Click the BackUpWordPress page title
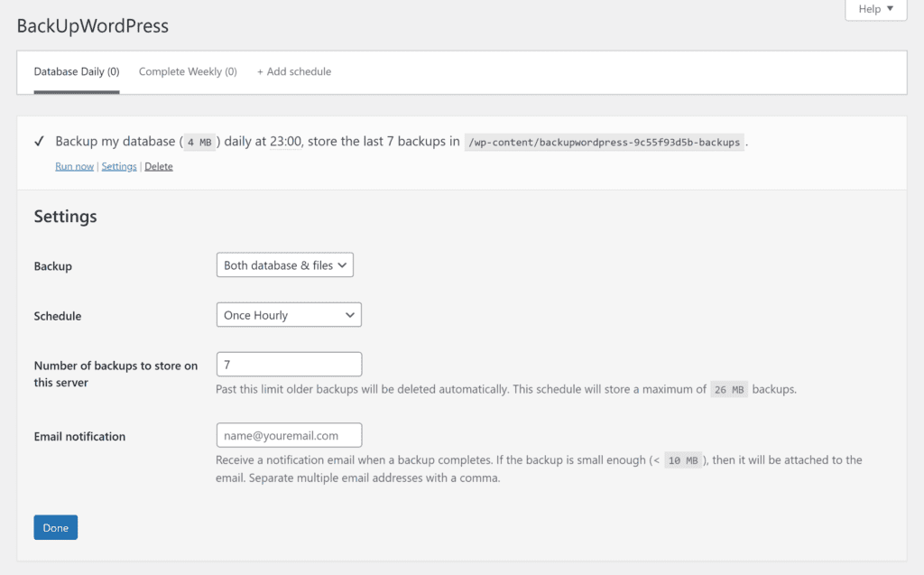Screen dimensions: 924x575 click(93, 26)
